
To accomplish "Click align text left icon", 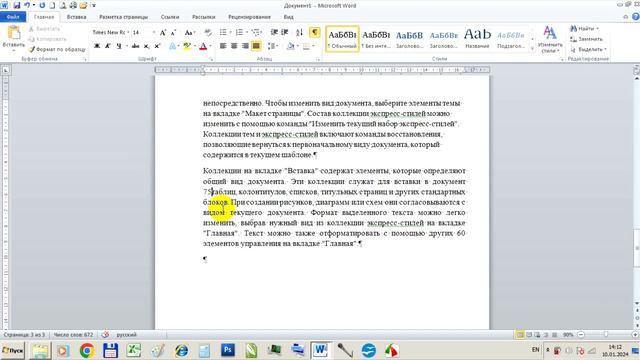I will tap(223, 46).
